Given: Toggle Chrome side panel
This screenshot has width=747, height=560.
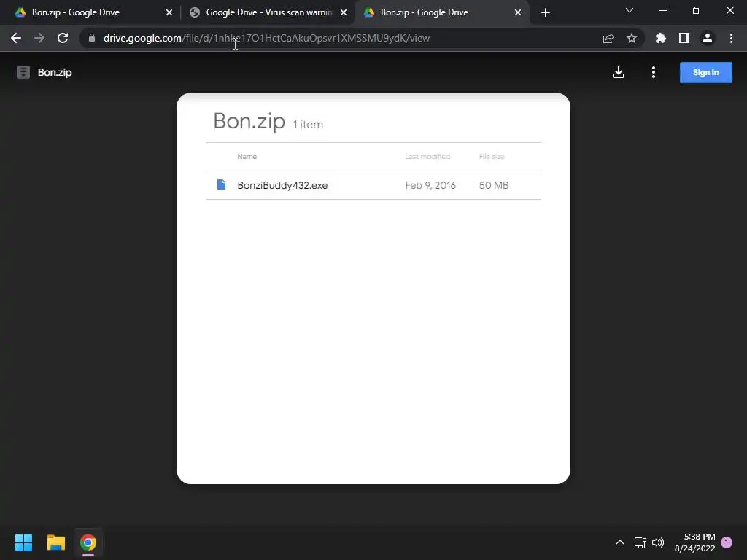Looking at the screenshot, I should (x=684, y=38).
